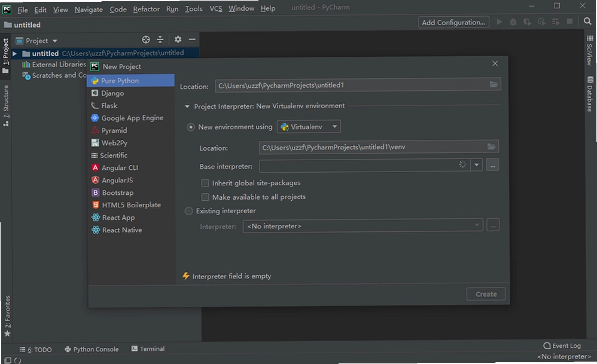
Task: Enable Make available to all projects
Action: (x=205, y=197)
